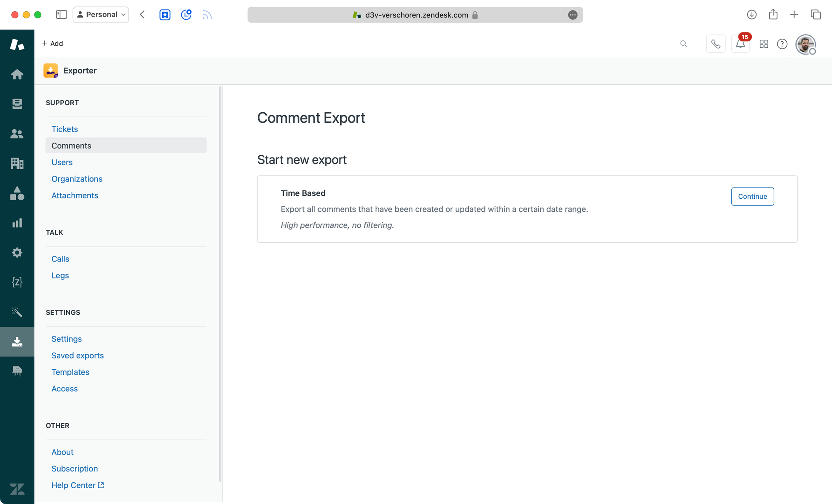Screen dimensions: 832x504
Task: Open the Help question mark icon
Action: pos(782,44)
